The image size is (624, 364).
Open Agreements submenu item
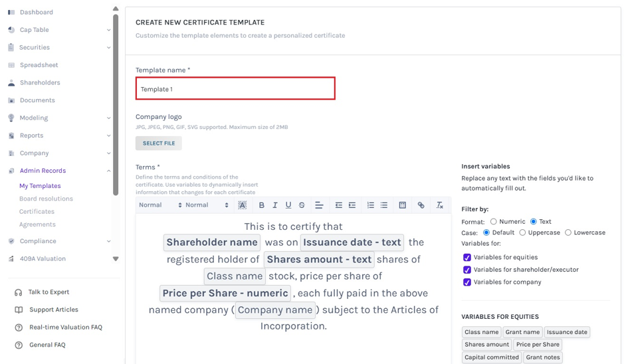pos(37,225)
